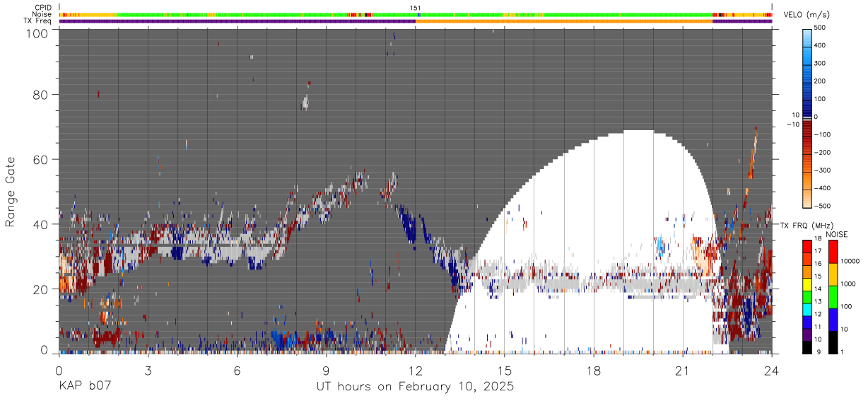Click x-axis tick label '15'

(x=505, y=370)
